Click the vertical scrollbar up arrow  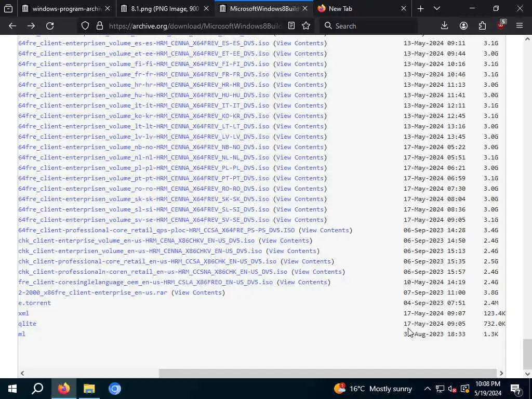(527, 39)
